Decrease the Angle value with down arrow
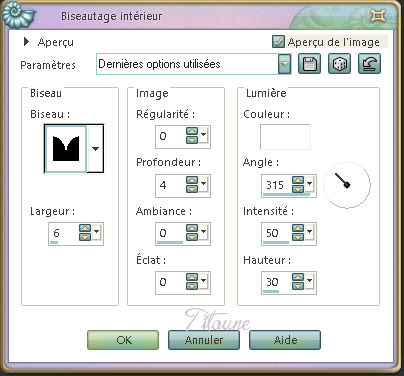 pos(298,189)
